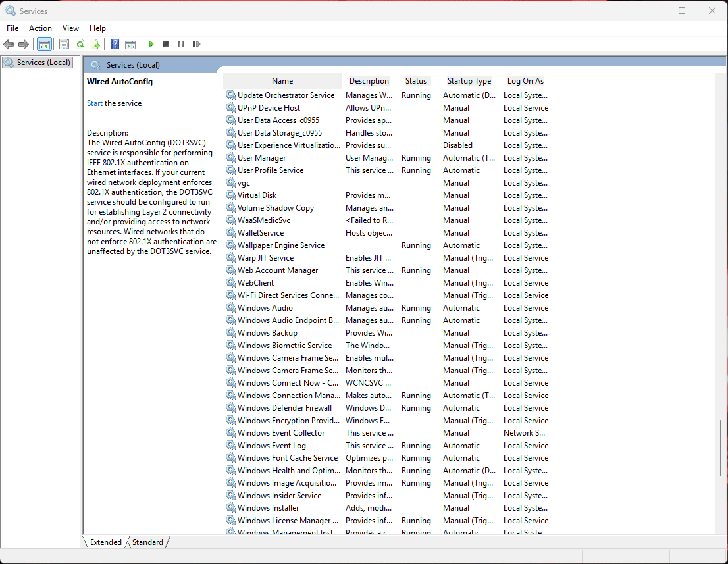
Task: Click the Export List icon
Action: click(x=95, y=44)
